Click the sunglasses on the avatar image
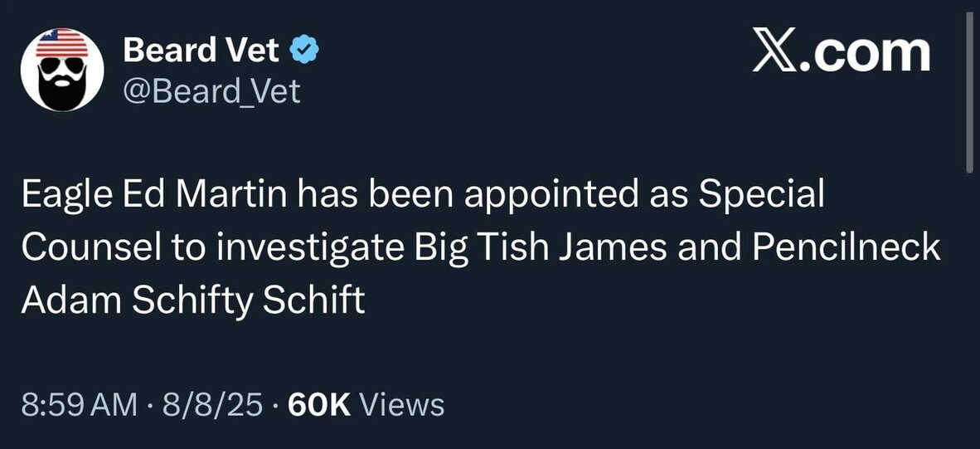The image size is (980, 449). point(61,65)
